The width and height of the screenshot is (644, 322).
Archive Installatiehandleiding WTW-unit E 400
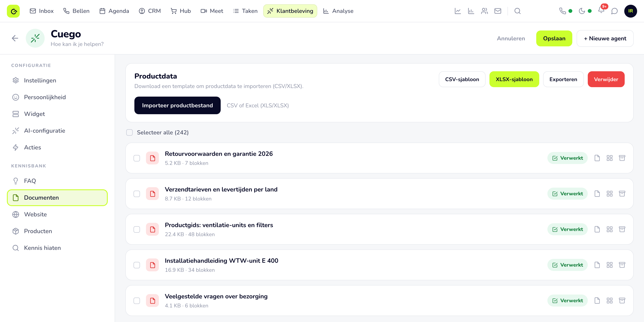click(622, 265)
